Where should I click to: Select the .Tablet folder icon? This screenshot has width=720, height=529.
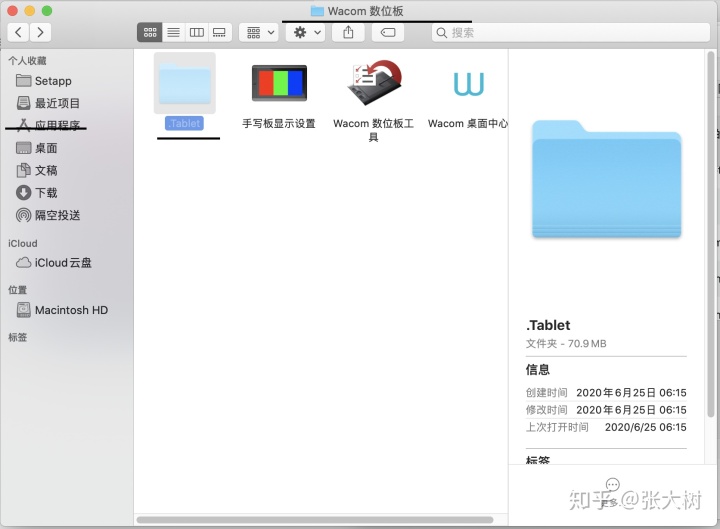[185, 83]
